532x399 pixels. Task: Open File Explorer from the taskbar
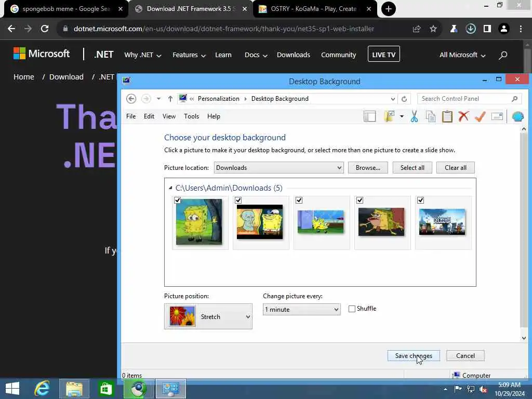coord(74,389)
